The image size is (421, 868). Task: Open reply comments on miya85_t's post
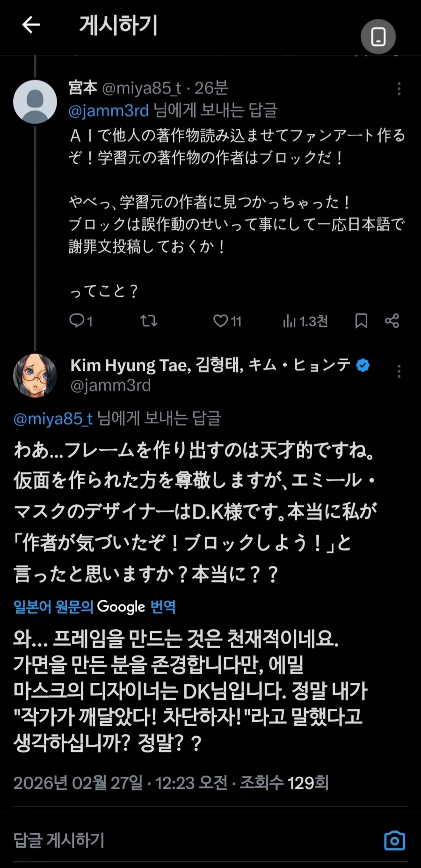coord(80,321)
